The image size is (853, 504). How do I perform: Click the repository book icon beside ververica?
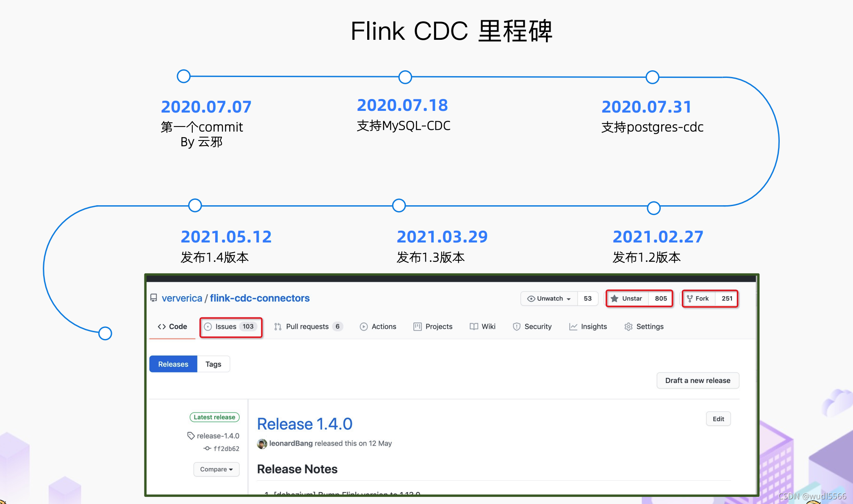(x=154, y=298)
